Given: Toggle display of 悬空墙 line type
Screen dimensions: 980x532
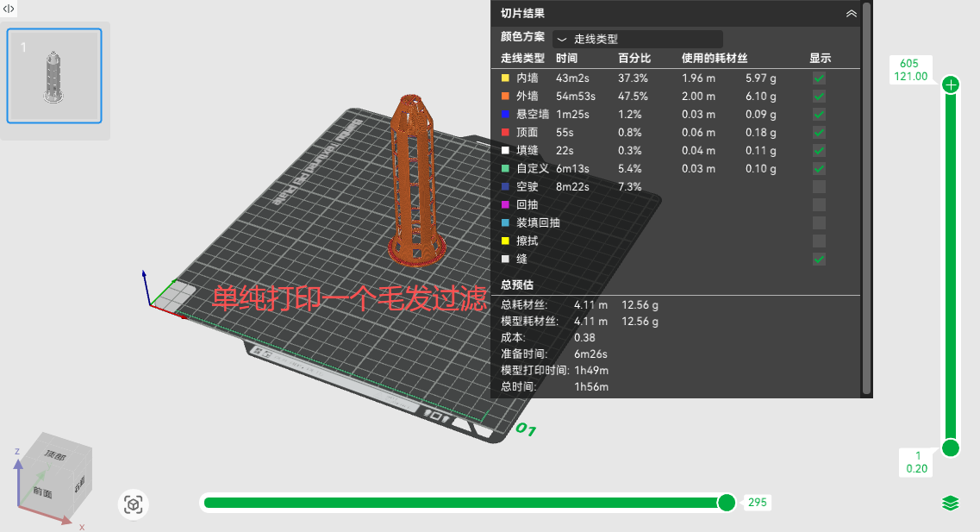Looking at the screenshot, I should point(819,115).
